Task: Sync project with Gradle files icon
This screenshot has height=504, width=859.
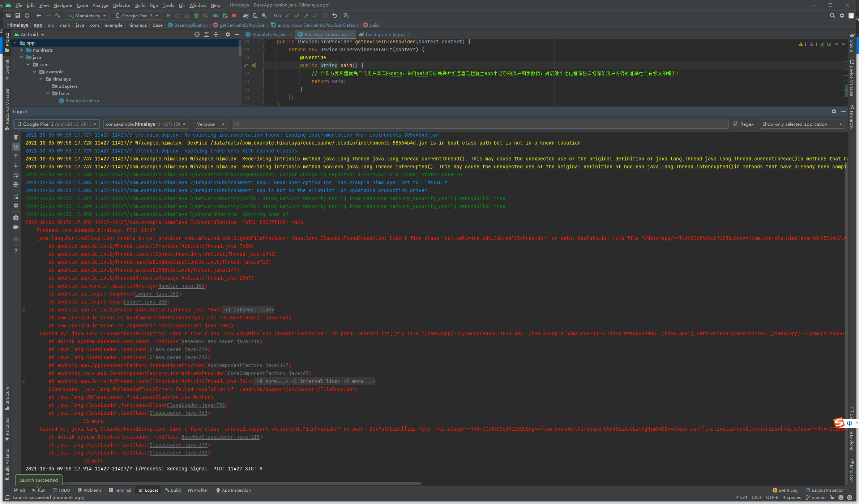Action: tap(246, 16)
